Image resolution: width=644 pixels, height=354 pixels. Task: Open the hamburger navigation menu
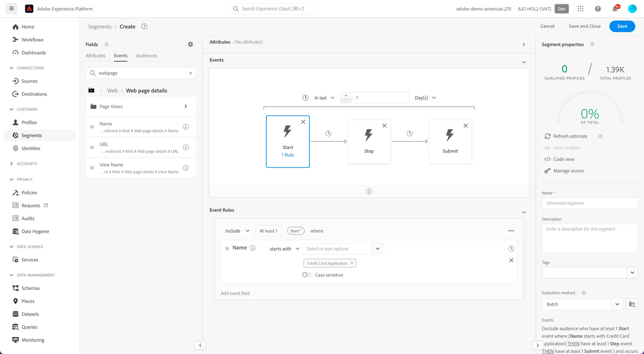coord(11,9)
